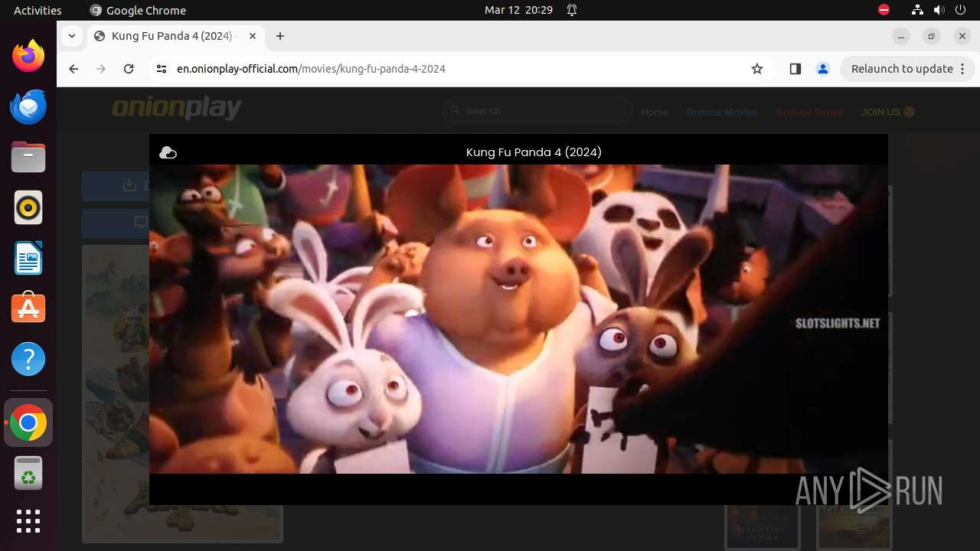This screenshot has width=980, height=551.
Task: Focus the site Search field
Action: [537, 111]
